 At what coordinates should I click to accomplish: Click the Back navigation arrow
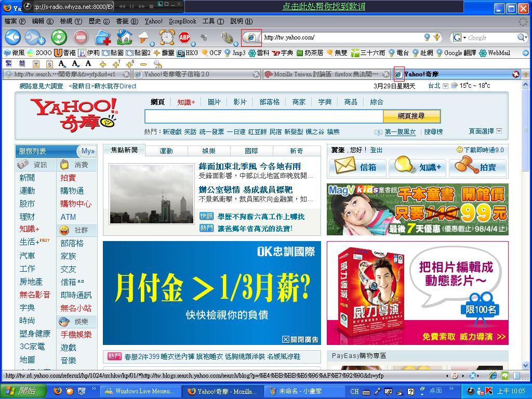tap(12, 37)
